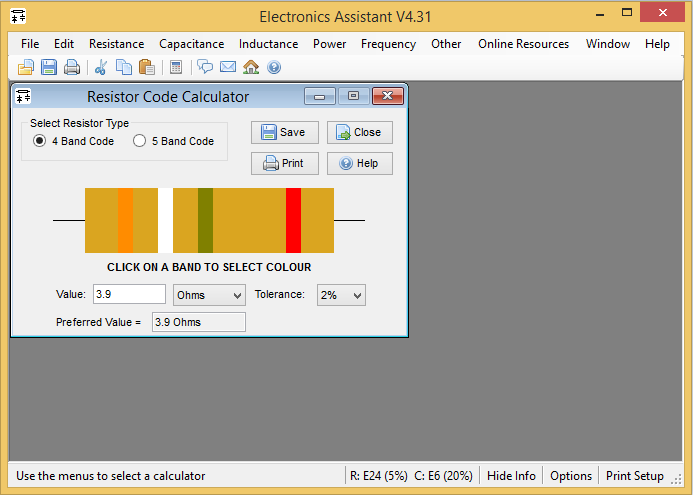
Task: Click the olive multiplier resistor band
Action: [206, 221]
